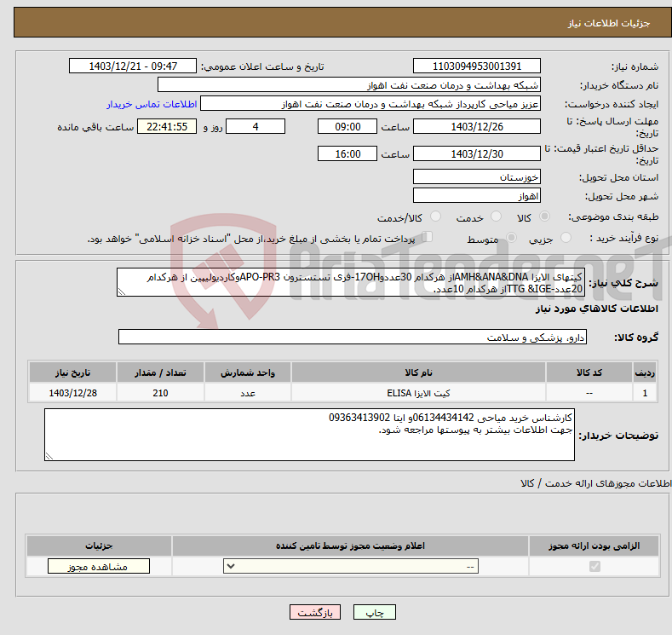The image size is (672, 635).
Task: Click the تاریخ نیاز column header
Action: click(73, 372)
